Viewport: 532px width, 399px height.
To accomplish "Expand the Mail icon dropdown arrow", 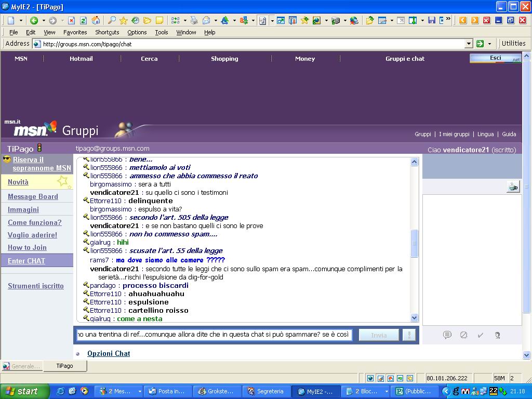I will [216, 21].
